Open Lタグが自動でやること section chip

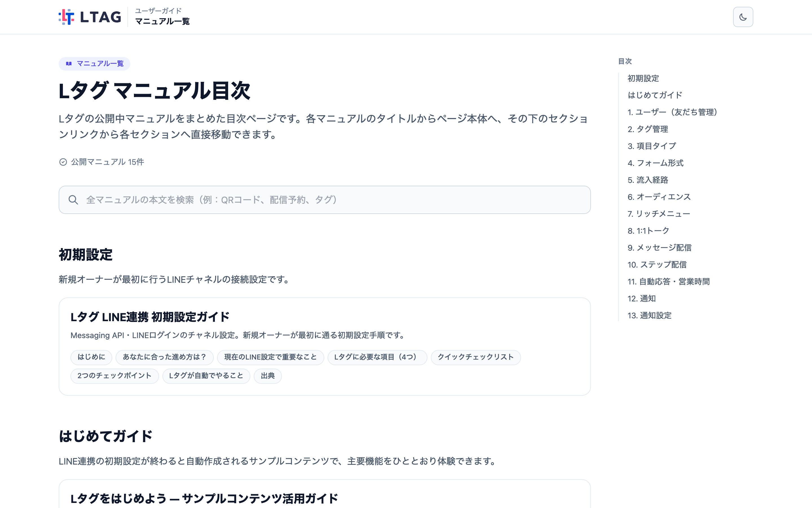tap(206, 376)
